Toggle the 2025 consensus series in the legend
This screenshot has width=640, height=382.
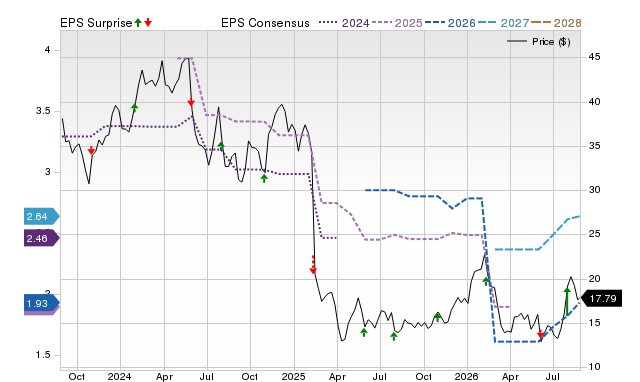[x=397, y=23]
